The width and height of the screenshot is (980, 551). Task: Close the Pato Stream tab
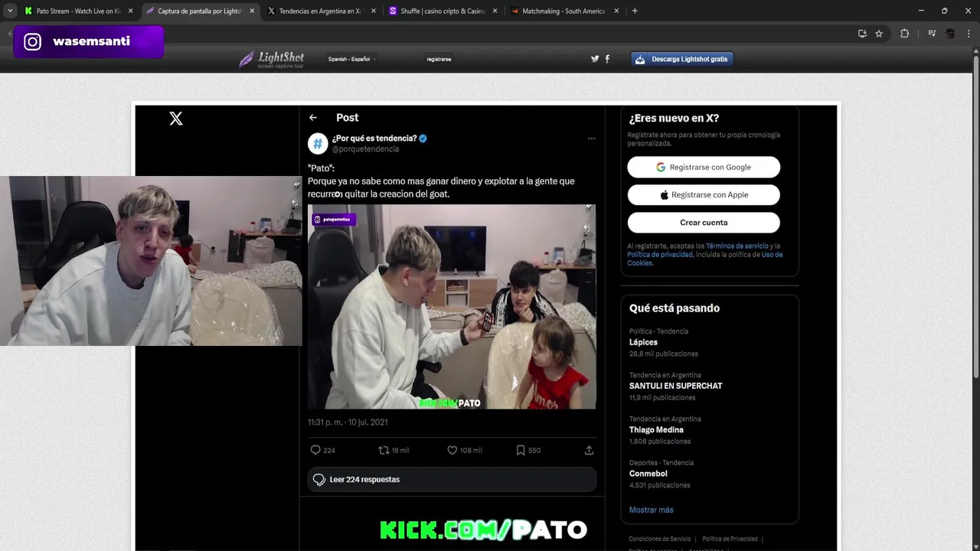(130, 11)
